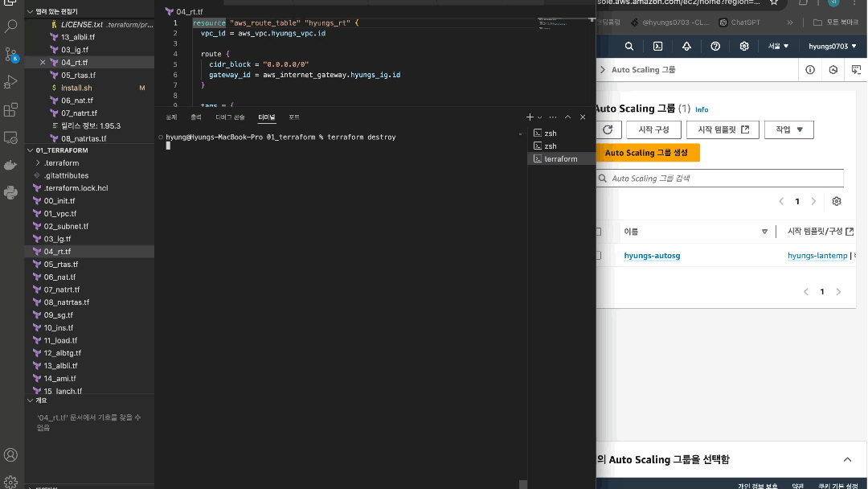Click Create Auto Scaling group button

pos(646,153)
